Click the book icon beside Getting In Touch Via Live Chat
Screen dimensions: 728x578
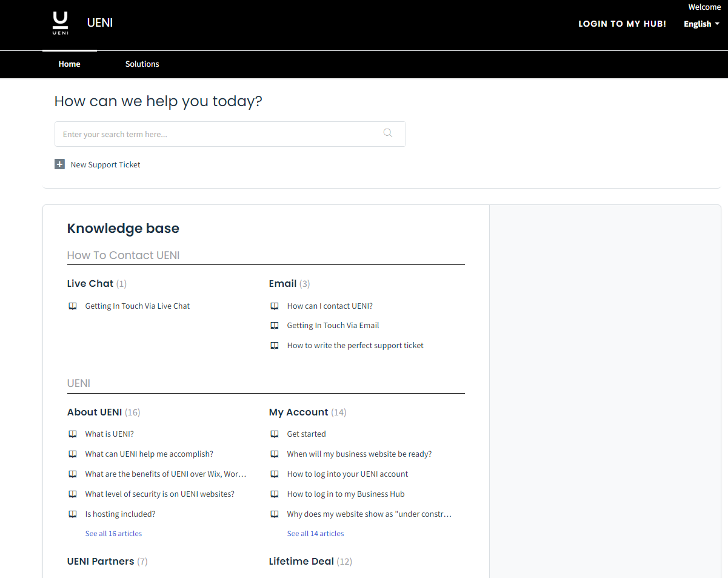[x=73, y=306]
